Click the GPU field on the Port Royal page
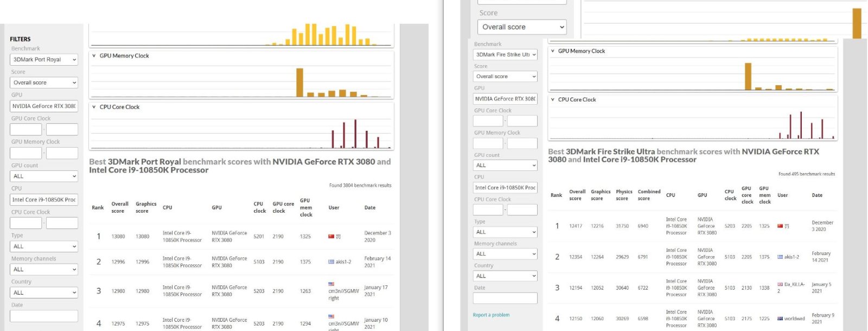The width and height of the screenshot is (868, 331). click(x=44, y=106)
